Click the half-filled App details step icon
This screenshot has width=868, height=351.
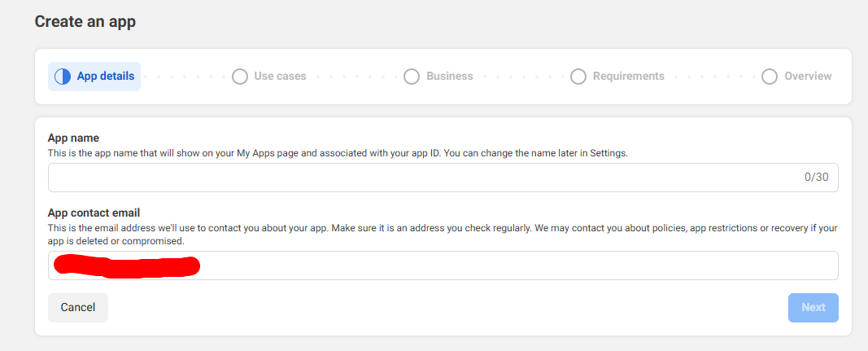63,77
